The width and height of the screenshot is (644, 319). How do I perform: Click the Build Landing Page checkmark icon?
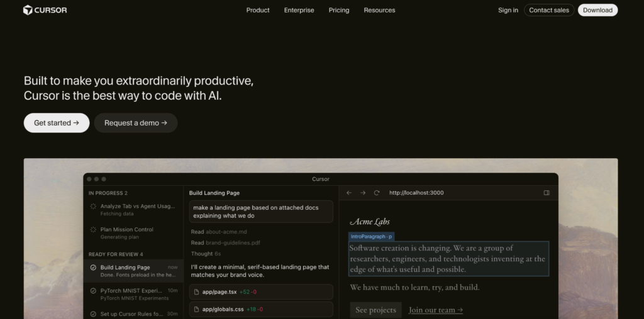pyautogui.click(x=93, y=268)
